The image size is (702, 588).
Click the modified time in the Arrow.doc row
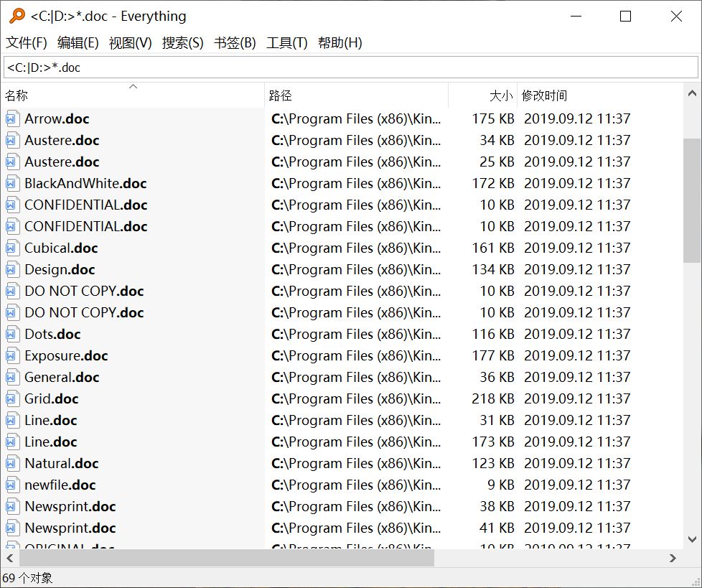pyautogui.click(x=578, y=119)
